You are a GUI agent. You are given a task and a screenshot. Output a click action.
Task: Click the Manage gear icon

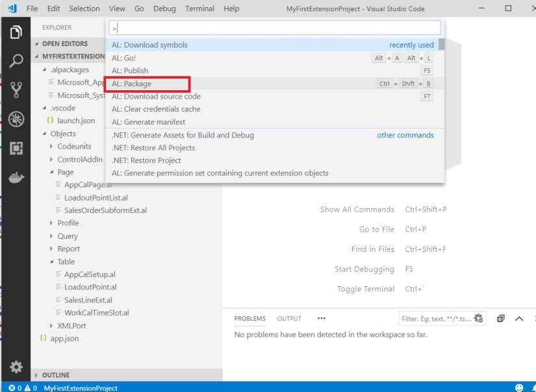click(16, 367)
